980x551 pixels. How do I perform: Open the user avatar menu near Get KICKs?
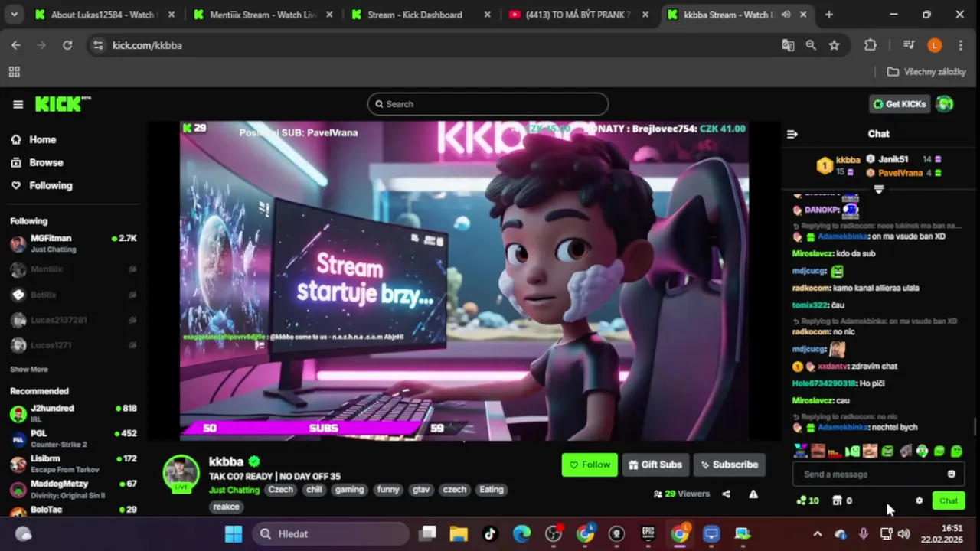[944, 104]
